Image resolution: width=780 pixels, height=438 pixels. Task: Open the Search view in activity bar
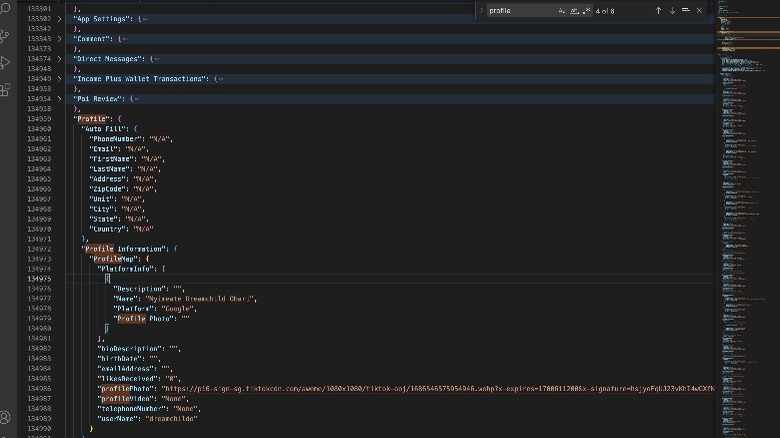point(5,10)
